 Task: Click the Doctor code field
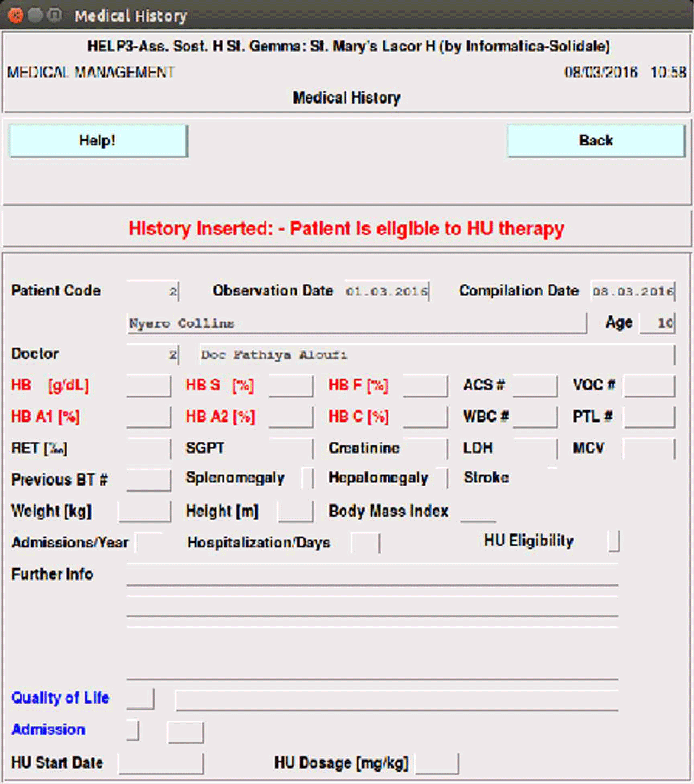tap(152, 355)
